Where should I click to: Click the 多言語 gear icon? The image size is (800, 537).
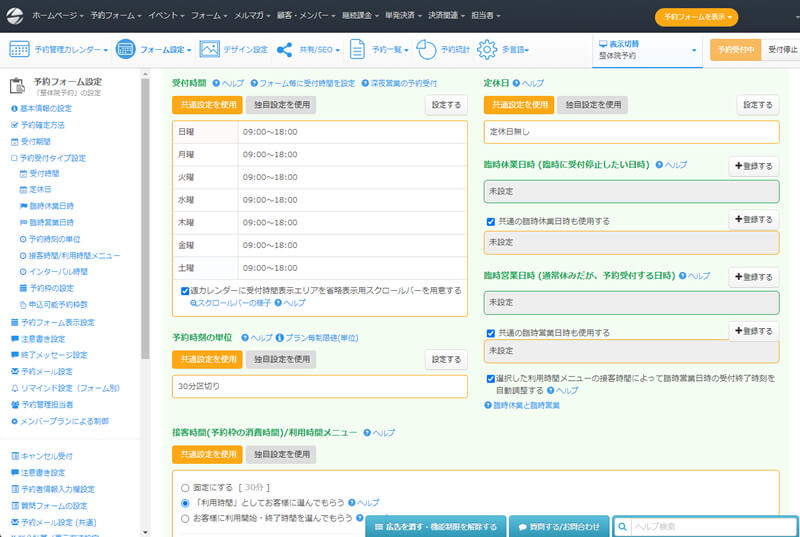pos(486,49)
